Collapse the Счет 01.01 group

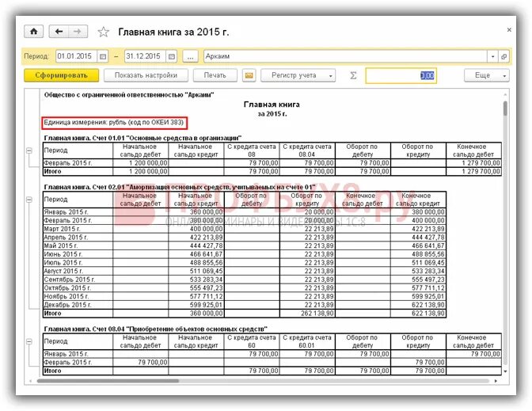click(x=29, y=150)
